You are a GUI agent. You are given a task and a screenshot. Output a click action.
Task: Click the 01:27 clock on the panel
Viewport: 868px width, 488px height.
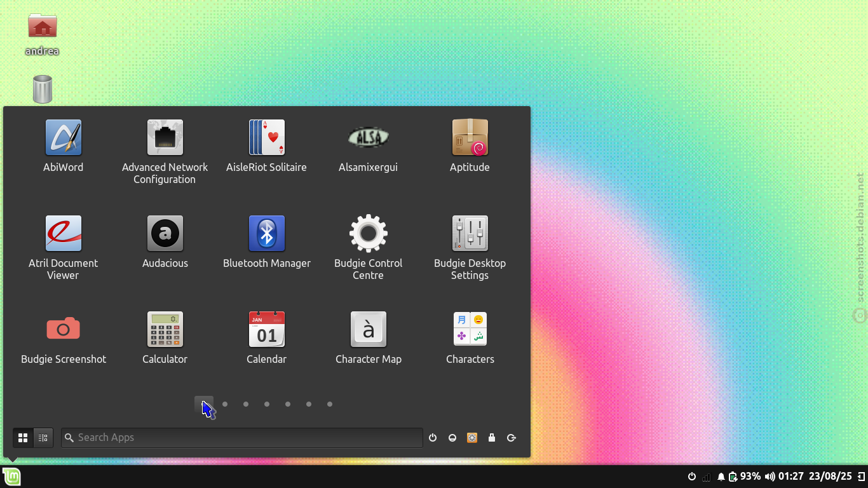(791, 477)
